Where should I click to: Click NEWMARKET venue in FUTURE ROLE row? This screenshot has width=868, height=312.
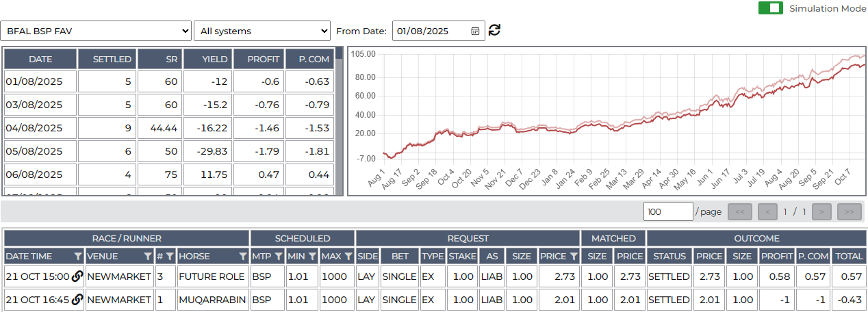coord(119,277)
